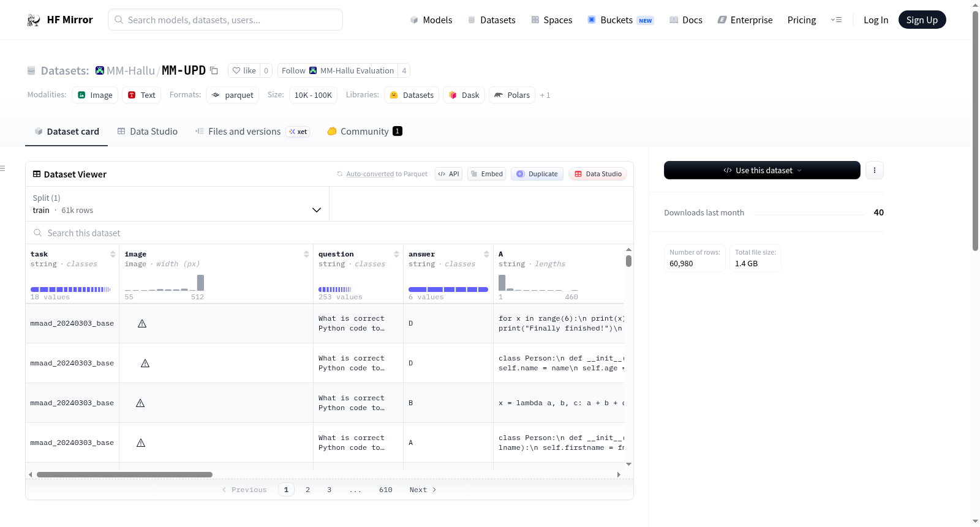Click the A column lengths histogram
This screenshot has width=980, height=527.
click(538, 283)
